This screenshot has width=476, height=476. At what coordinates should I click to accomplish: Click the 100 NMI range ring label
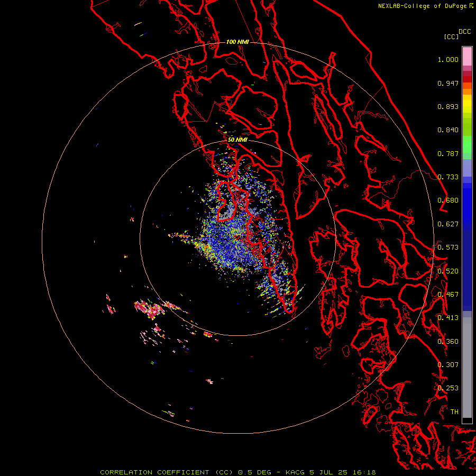[237, 42]
